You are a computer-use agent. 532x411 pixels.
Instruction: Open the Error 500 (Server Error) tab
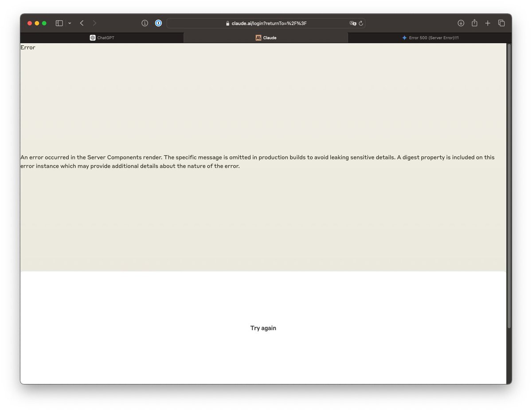[x=430, y=38]
